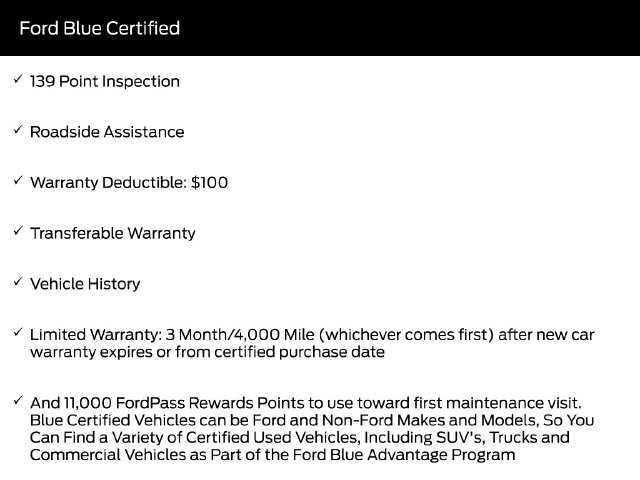Click the Vehicle History text
The image size is (640, 480).
pyautogui.click(x=85, y=284)
